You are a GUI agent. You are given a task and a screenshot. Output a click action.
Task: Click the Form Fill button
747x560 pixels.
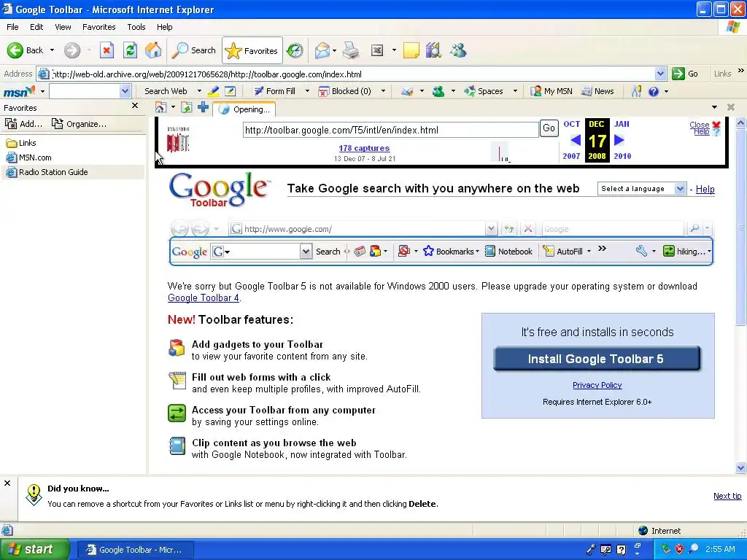pyautogui.click(x=274, y=91)
